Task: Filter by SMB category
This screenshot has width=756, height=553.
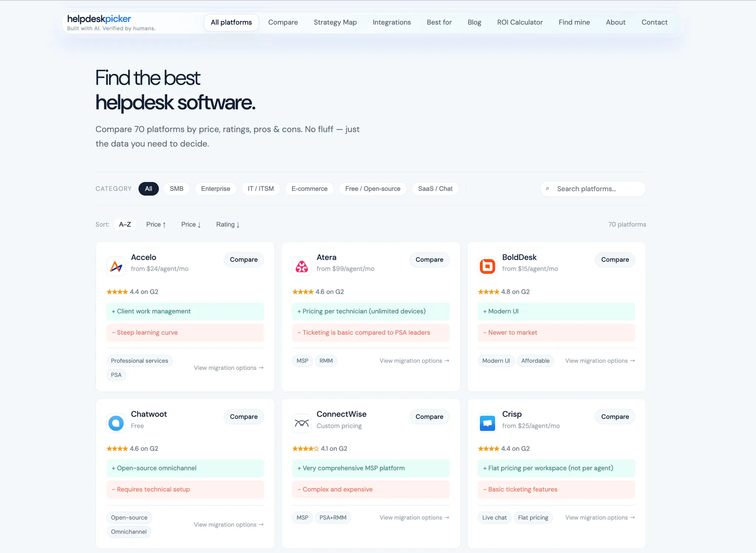Action: pyautogui.click(x=176, y=189)
